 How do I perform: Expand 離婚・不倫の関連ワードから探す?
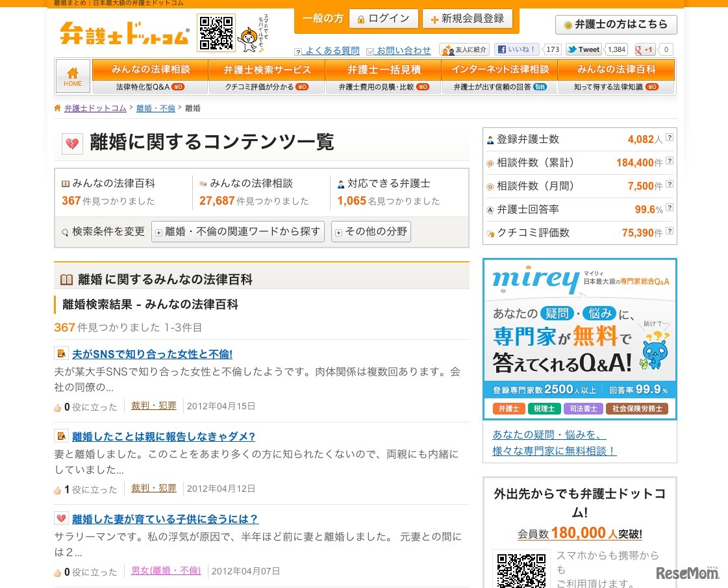point(238,232)
